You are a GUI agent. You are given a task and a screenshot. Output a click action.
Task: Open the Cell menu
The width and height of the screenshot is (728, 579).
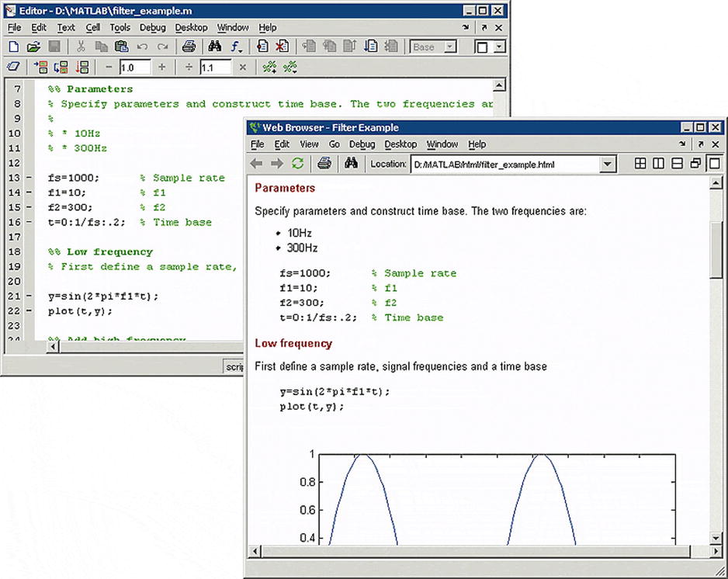pos(93,27)
